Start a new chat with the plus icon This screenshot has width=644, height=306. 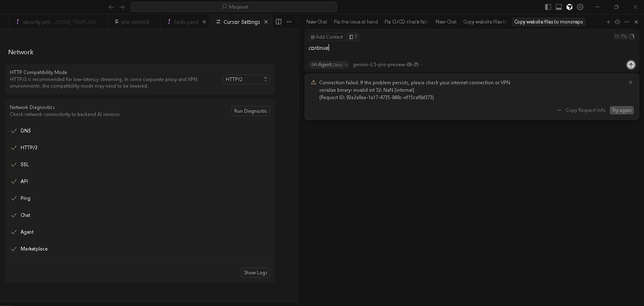coord(608,22)
